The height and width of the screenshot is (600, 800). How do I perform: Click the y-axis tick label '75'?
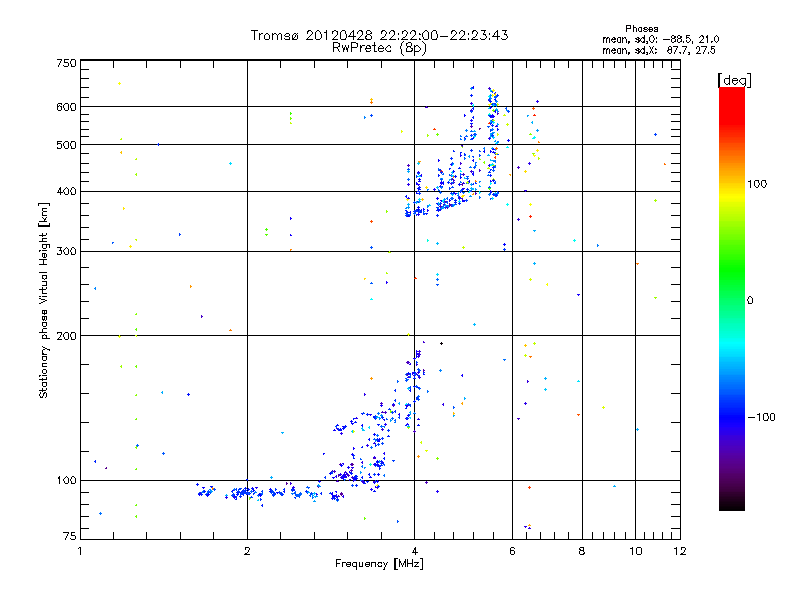tap(70, 536)
